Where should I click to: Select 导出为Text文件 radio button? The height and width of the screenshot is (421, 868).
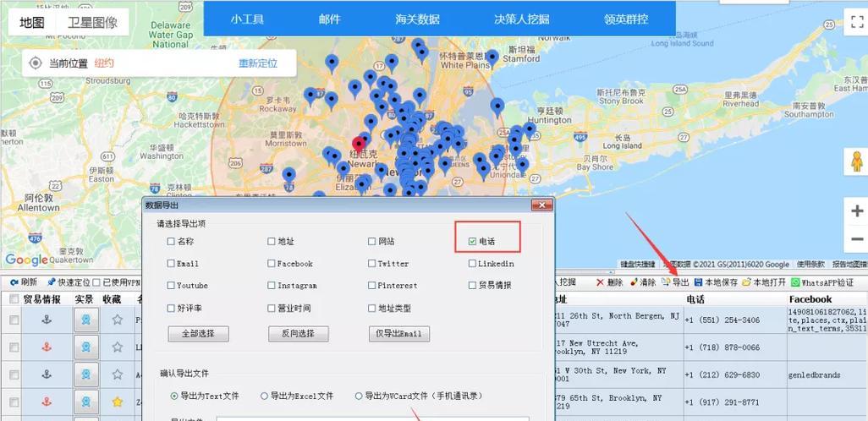click(x=174, y=396)
